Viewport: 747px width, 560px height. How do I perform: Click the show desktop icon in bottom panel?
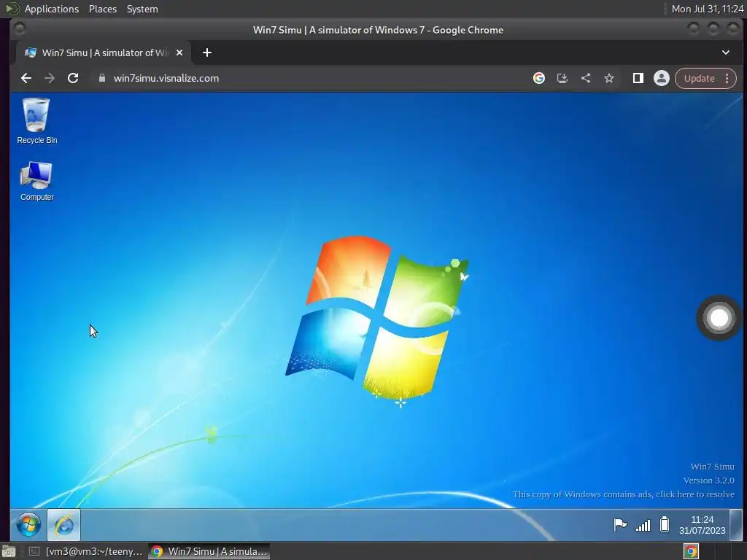tap(9, 551)
